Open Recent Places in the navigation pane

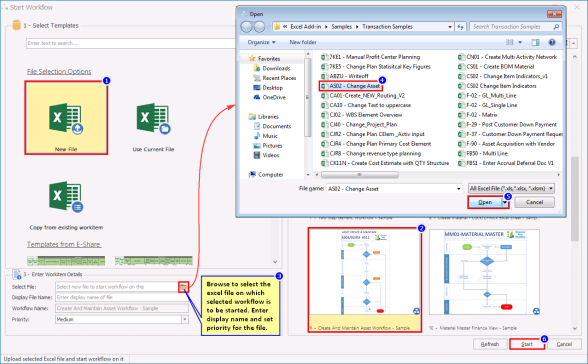coord(275,78)
